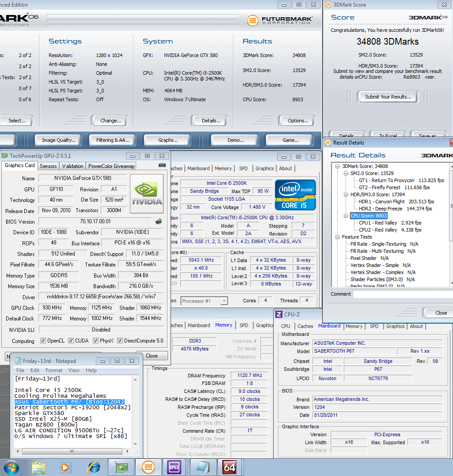Click the GPU-Z screenshot camera icon
453x476 pixels.
pos(162,165)
